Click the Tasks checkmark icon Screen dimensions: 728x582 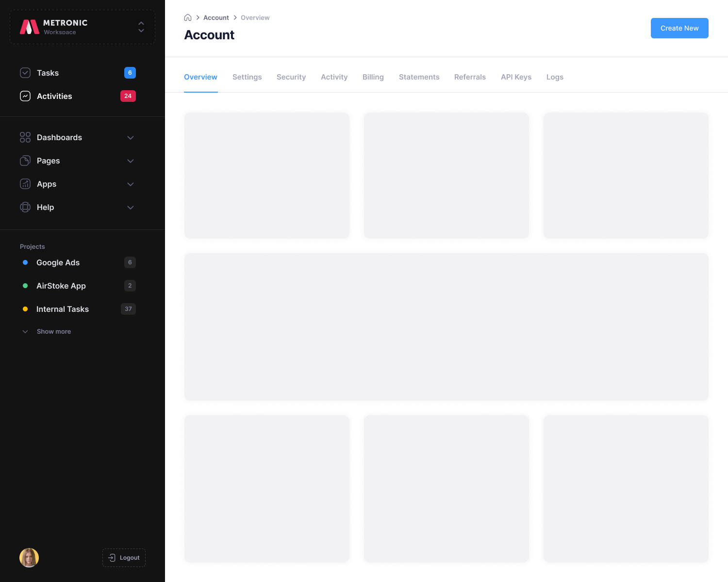[25, 73]
